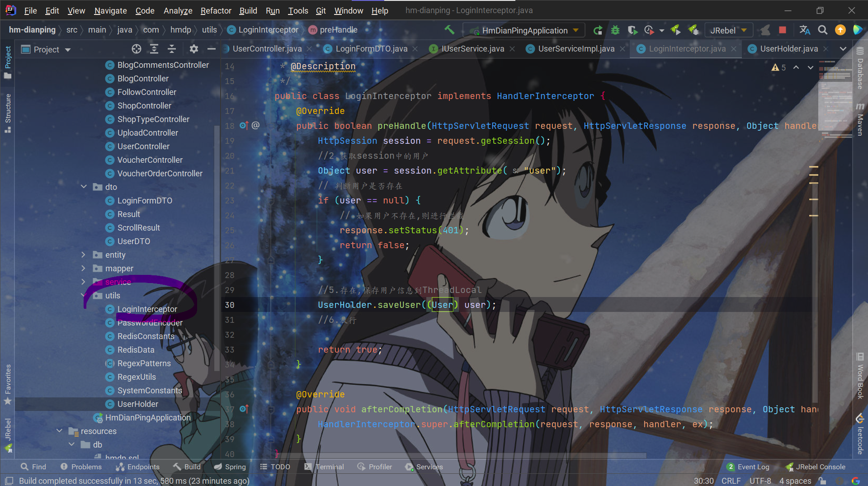Screen dimensions: 868x486
Task: Open Endpoints tool window
Action: [138, 467]
